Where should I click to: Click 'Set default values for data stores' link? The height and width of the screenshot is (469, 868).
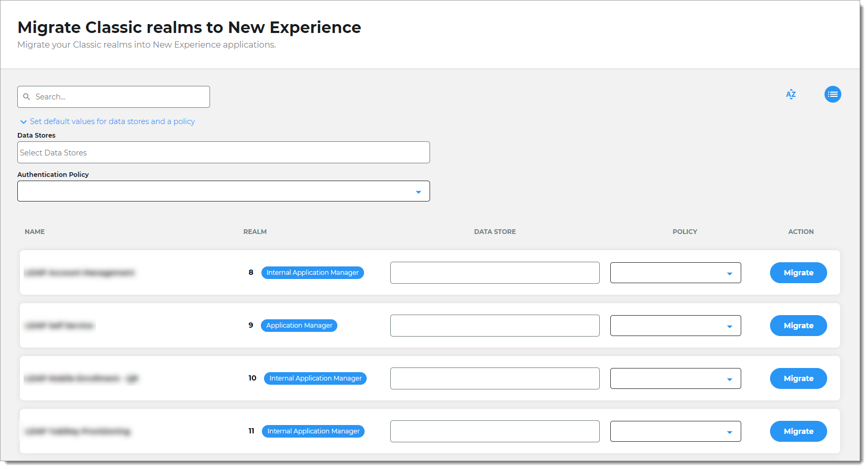[112, 121]
